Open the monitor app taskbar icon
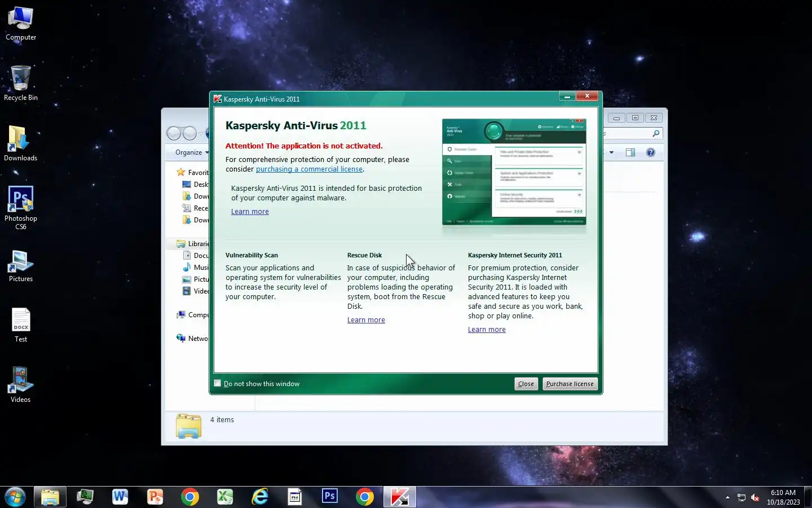Viewport: 812px width, 508px height. click(85, 497)
